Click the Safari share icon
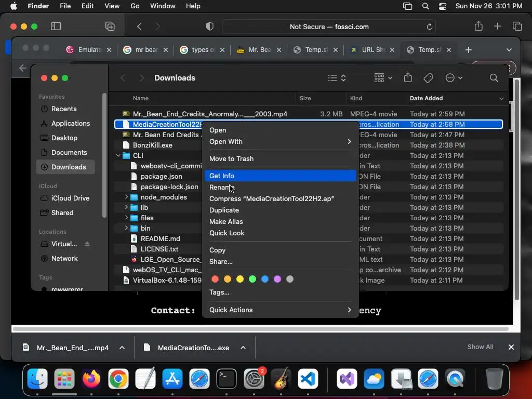532x399 pixels. tap(478, 26)
